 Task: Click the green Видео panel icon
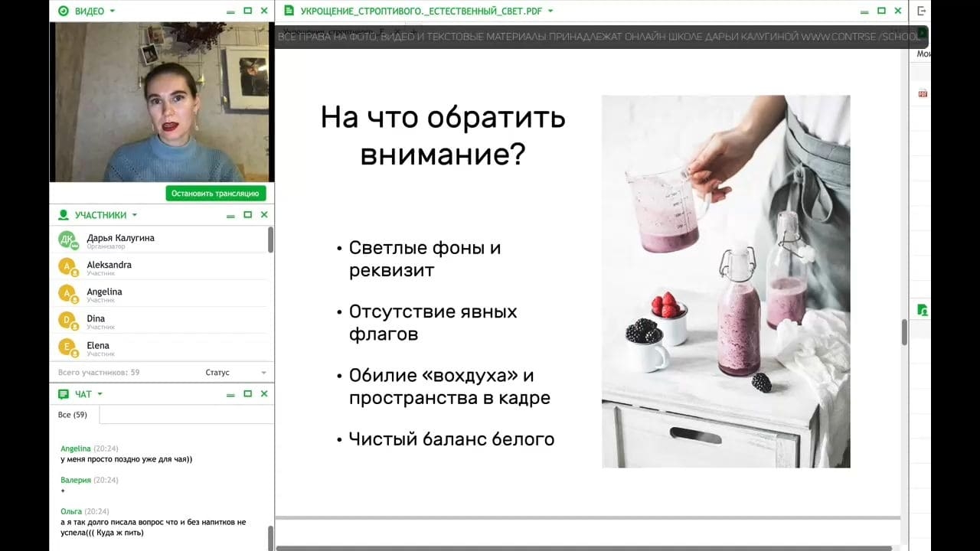click(63, 11)
